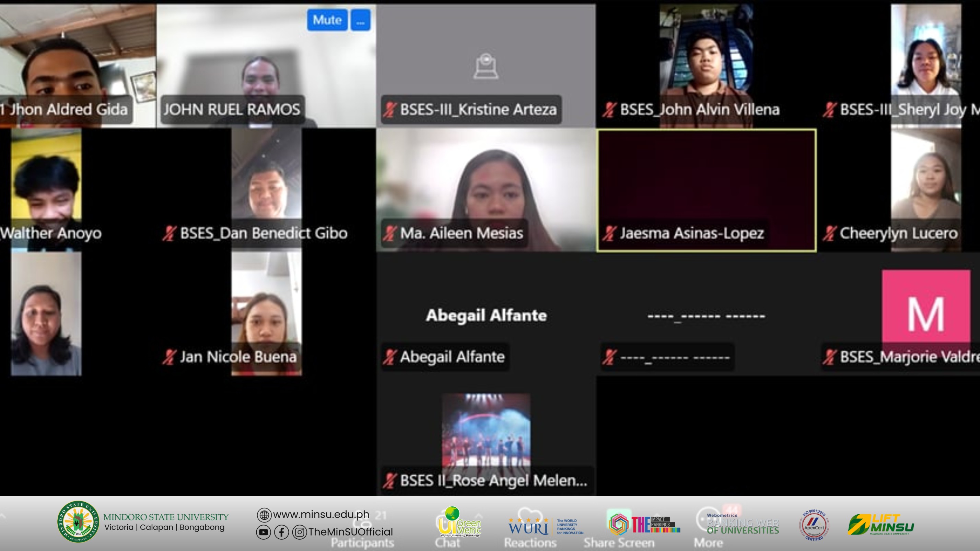Click the Facebook icon in footer
980x551 pixels.
point(281,532)
